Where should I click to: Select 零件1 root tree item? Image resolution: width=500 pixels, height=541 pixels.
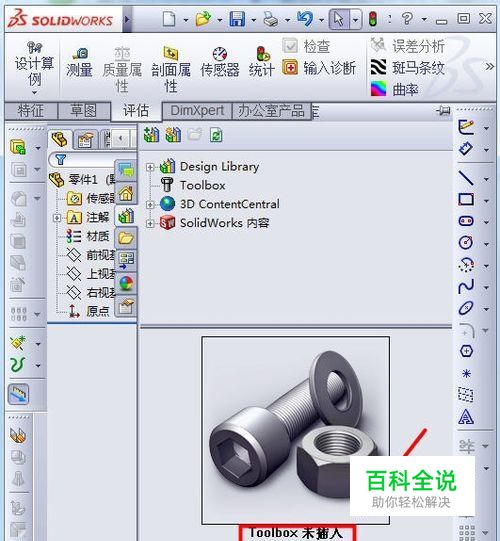point(82,180)
